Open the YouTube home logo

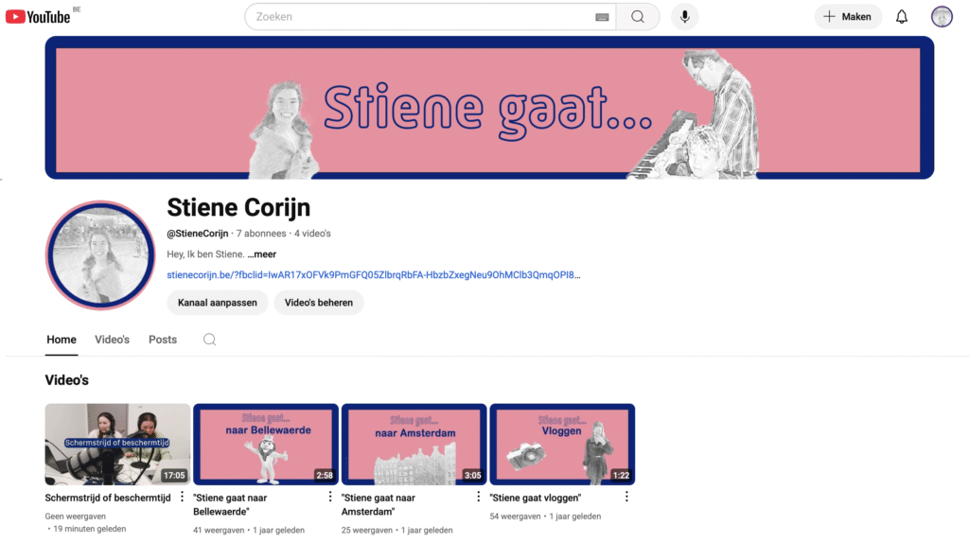pos(38,17)
